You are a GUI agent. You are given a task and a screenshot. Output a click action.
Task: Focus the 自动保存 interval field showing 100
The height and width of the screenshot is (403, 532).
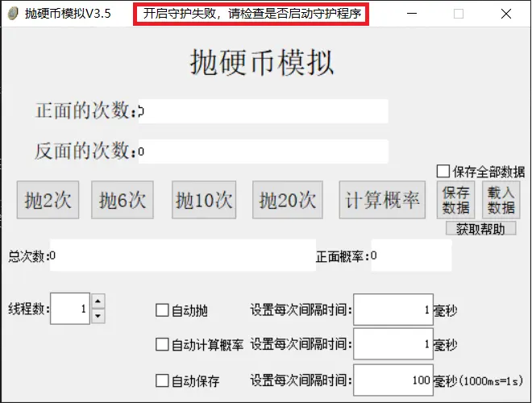tap(393, 380)
